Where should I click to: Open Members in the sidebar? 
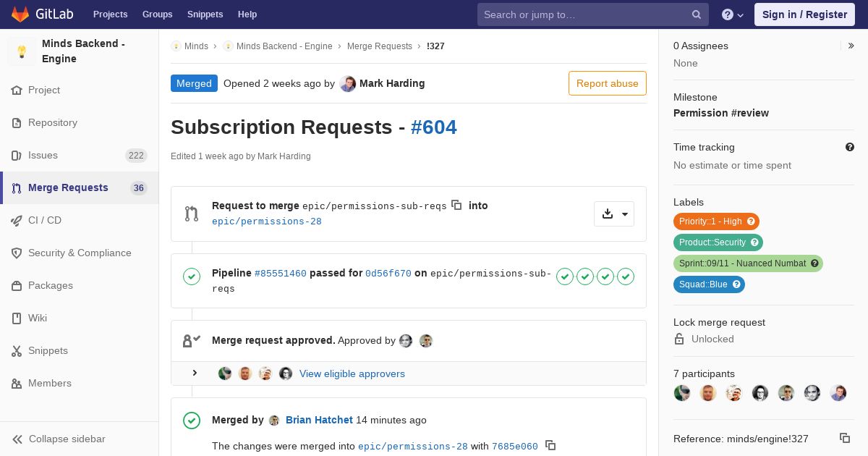[80, 383]
